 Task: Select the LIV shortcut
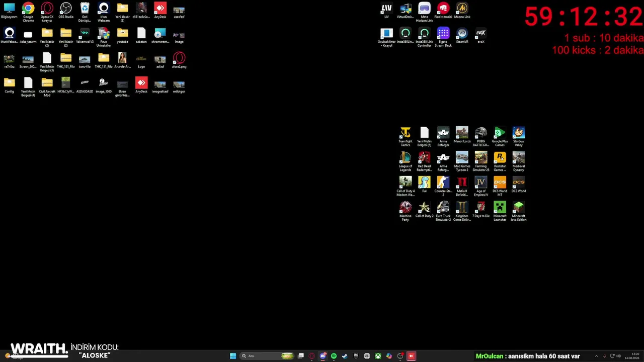(386, 11)
